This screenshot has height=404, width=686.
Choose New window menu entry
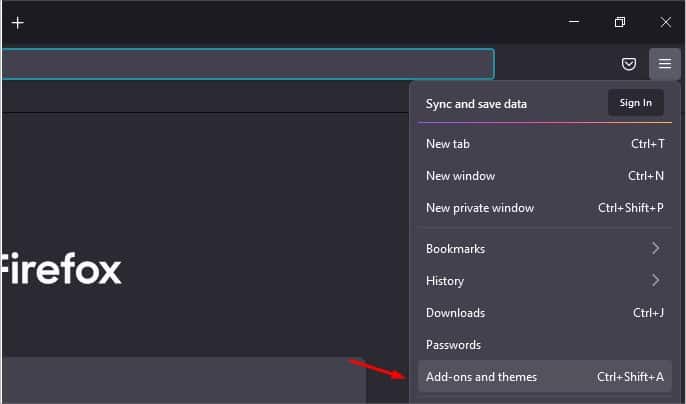pyautogui.click(x=545, y=176)
